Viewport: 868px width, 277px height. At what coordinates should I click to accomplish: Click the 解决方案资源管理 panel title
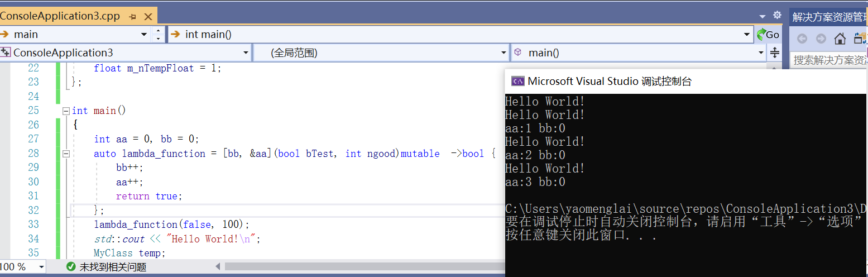pyautogui.click(x=829, y=17)
